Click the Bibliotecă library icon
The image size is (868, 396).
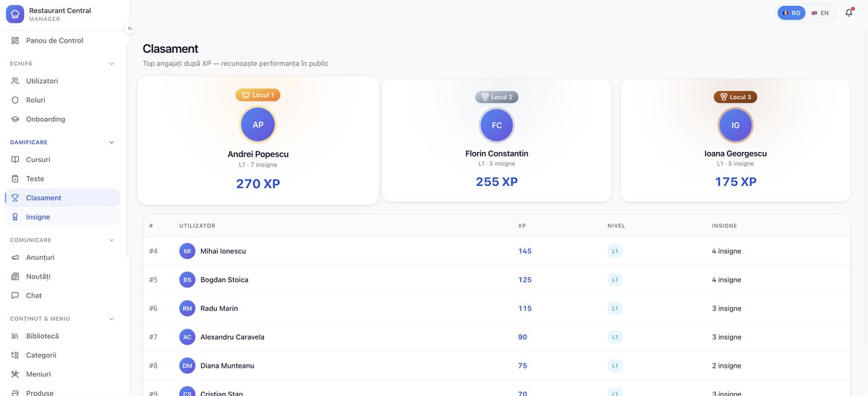15,336
